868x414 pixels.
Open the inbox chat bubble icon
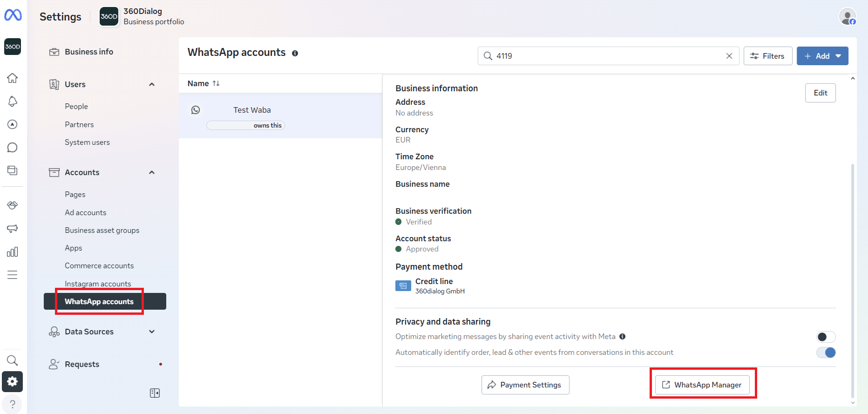pos(13,148)
